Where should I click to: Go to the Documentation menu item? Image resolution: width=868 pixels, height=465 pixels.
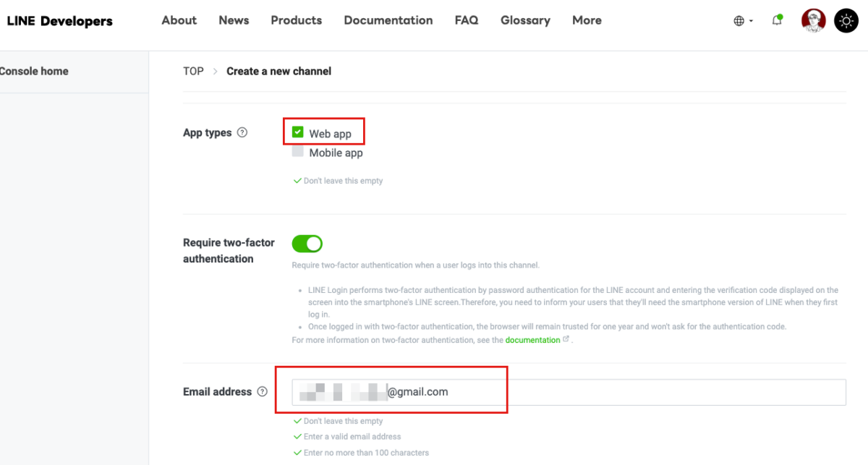388,20
